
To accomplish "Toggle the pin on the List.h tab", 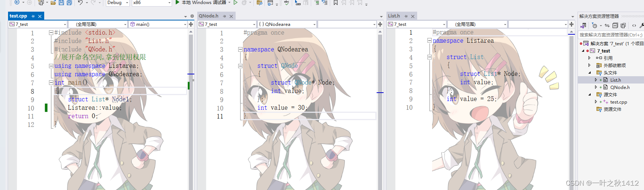I will (406, 16).
